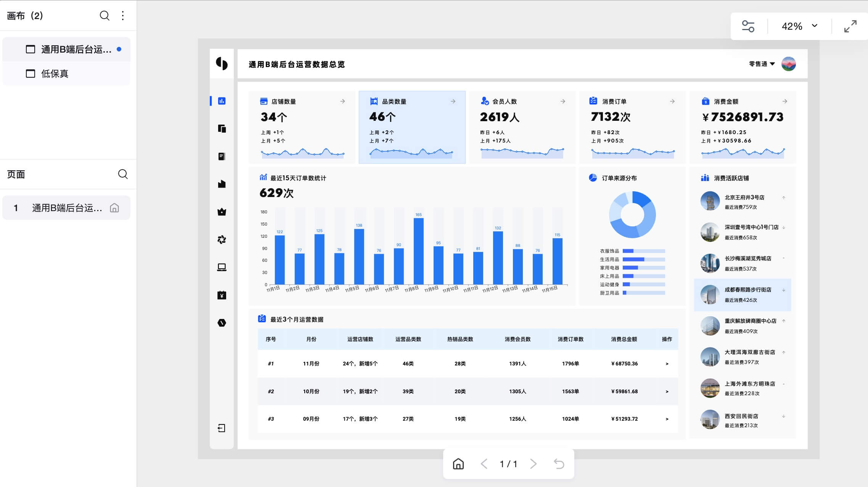Click the user avatar in dashboard header
Viewport: 868px width, 487px height.
pos(788,64)
